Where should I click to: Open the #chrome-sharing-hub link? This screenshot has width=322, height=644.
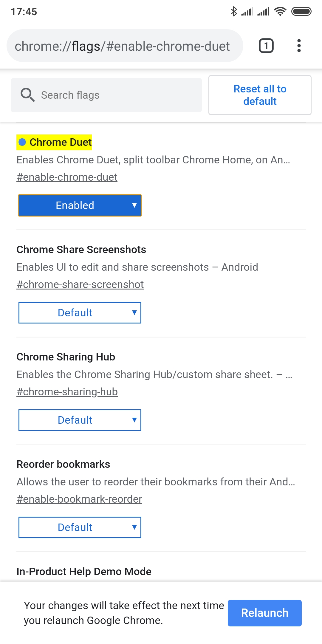tap(67, 392)
